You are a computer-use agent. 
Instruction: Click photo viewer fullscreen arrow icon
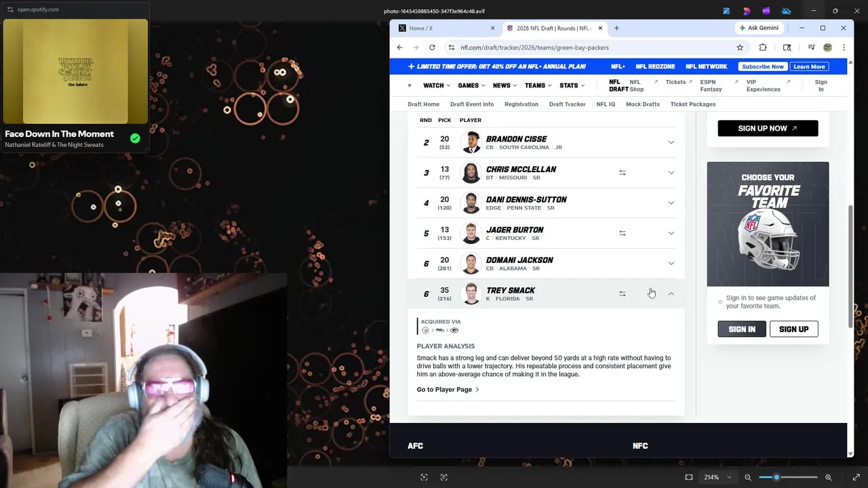[x=856, y=477]
